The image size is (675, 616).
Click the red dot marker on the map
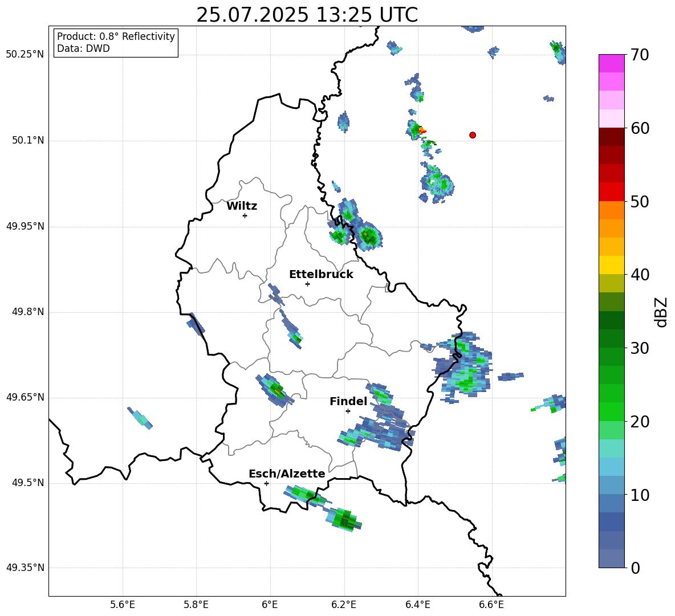(472, 135)
